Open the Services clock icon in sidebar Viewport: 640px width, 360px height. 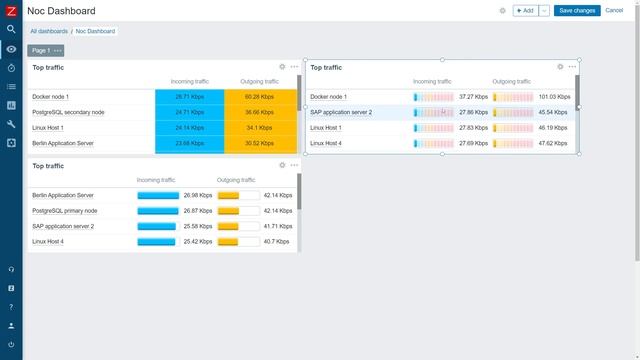point(11,68)
